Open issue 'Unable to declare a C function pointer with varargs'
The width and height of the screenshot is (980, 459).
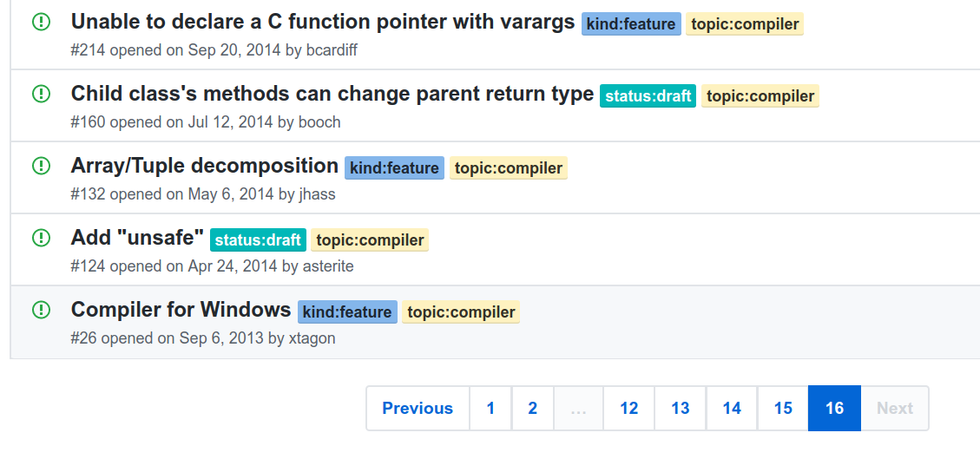tap(323, 22)
